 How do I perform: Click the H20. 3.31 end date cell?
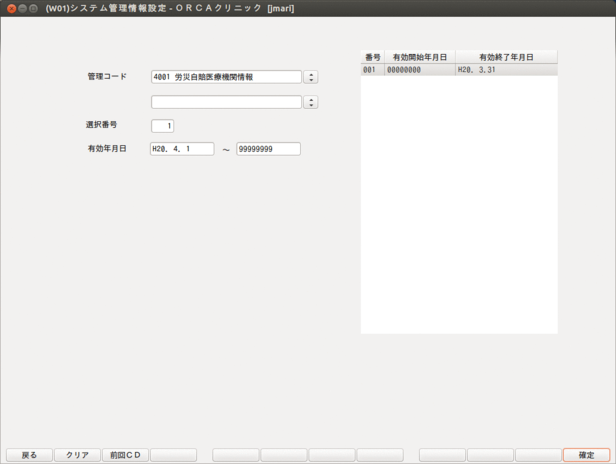tap(505, 71)
